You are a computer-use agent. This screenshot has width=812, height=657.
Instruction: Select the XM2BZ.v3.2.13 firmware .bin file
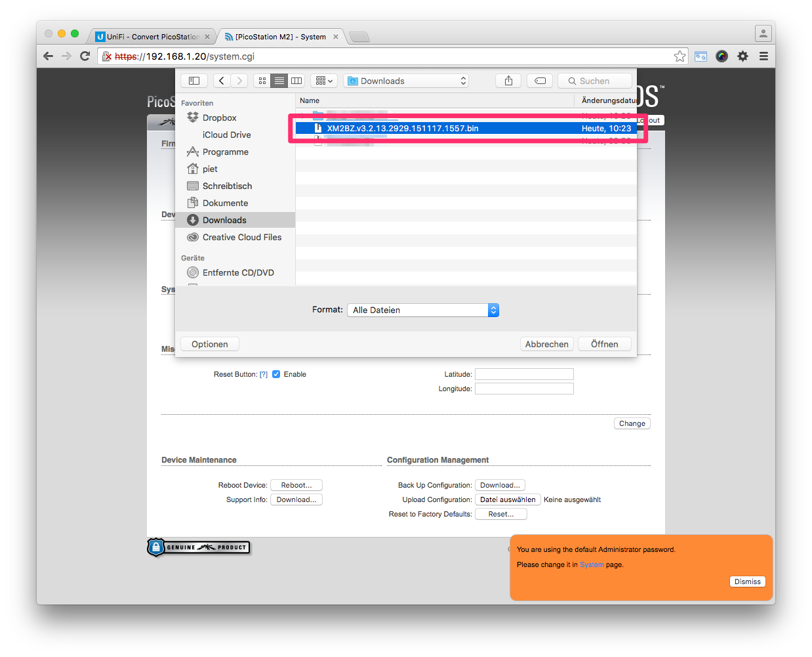point(466,128)
